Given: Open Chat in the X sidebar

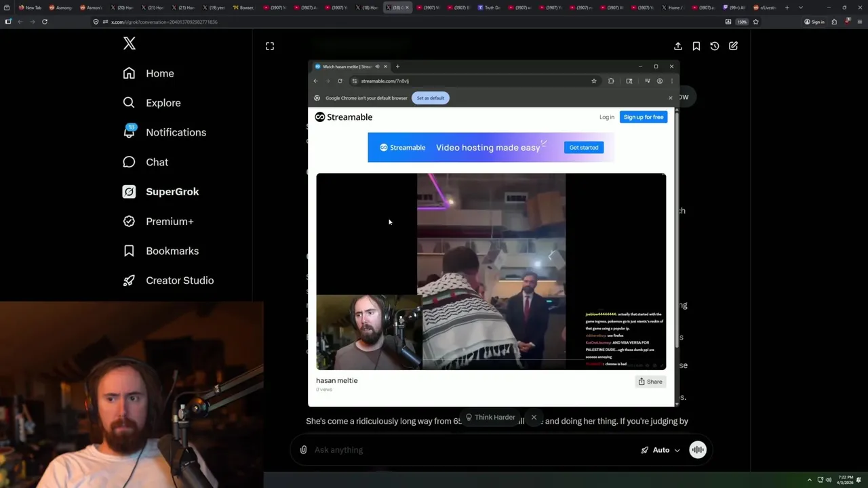Looking at the screenshot, I should (145, 162).
